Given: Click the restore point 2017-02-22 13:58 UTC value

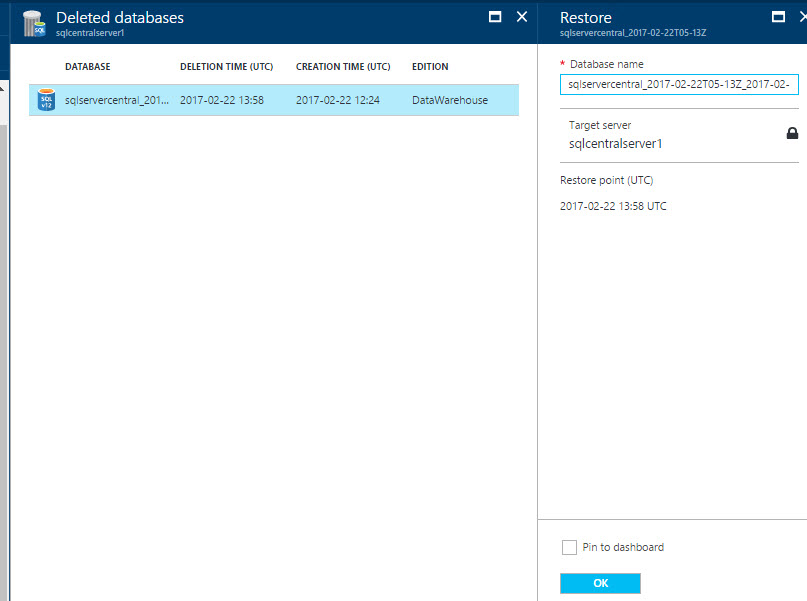Looking at the screenshot, I should (613, 206).
